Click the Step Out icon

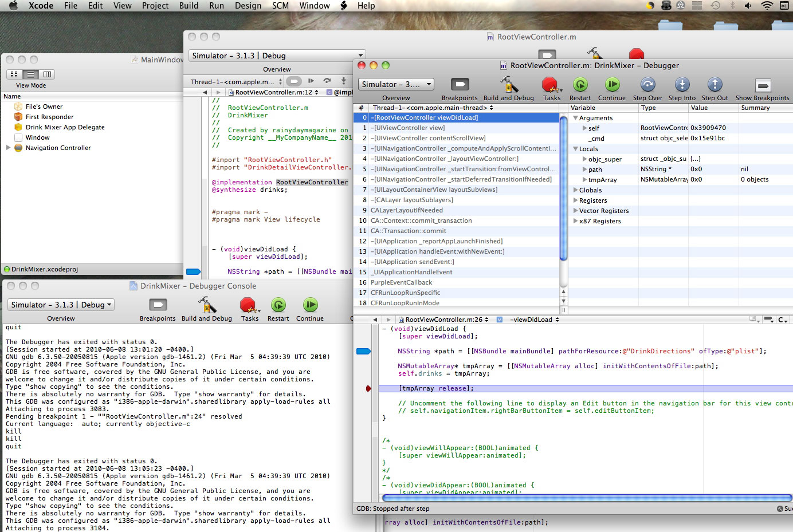tap(715, 85)
